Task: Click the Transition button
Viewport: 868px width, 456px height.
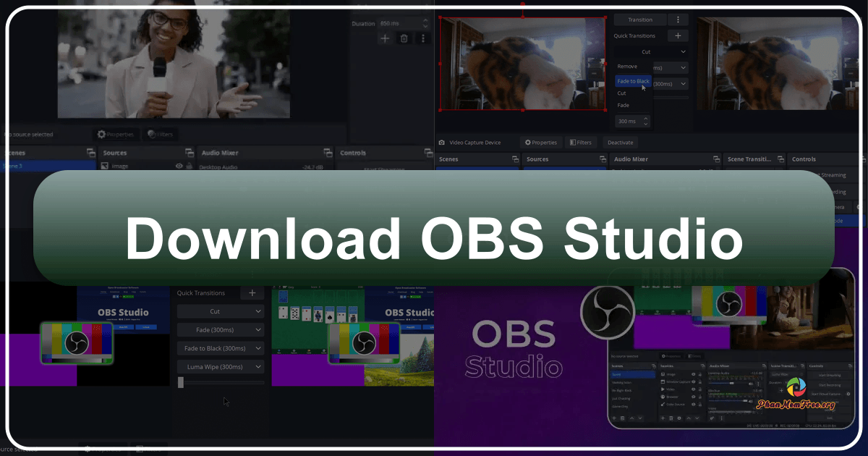Action: [641, 19]
